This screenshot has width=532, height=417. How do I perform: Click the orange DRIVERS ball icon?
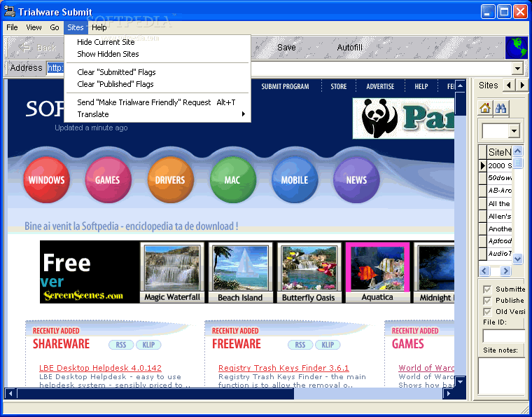click(x=170, y=179)
